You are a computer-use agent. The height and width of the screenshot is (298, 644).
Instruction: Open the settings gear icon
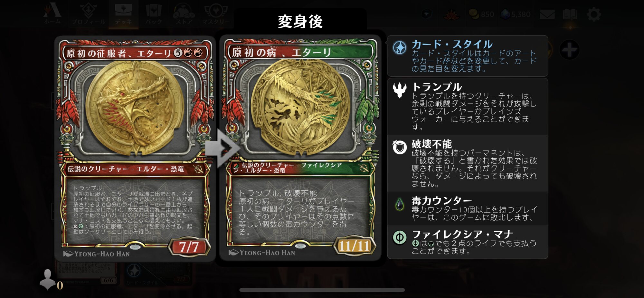click(x=594, y=15)
